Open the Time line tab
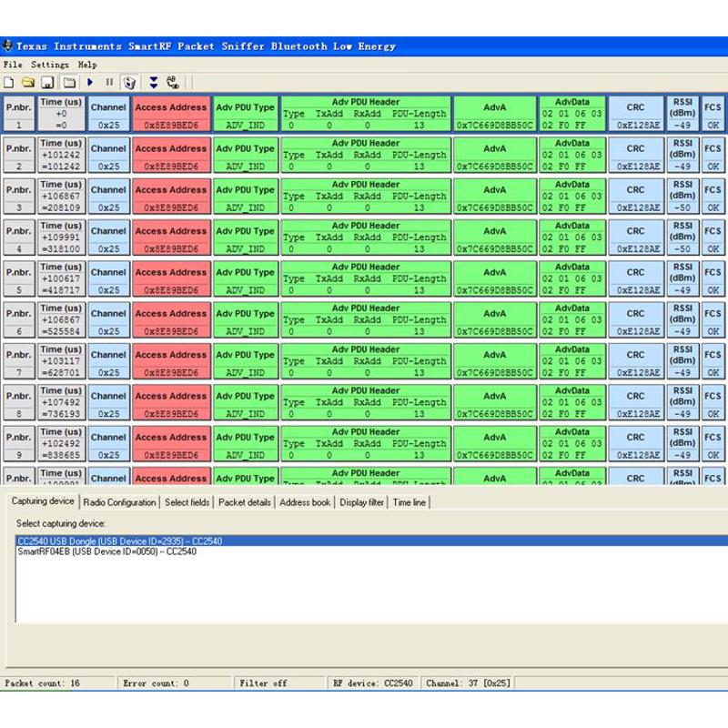Image resolution: width=728 pixels, height=728 pixels. (x=409, y=502)
